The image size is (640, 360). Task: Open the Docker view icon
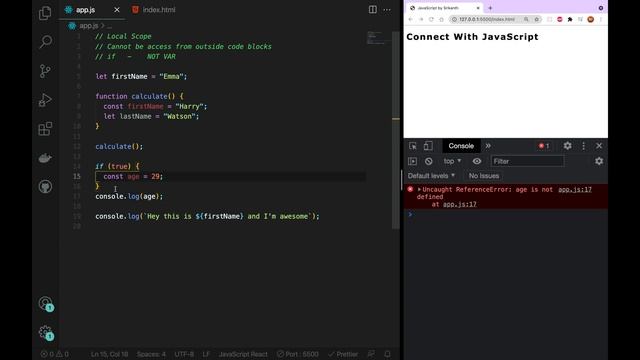(45, 158)
